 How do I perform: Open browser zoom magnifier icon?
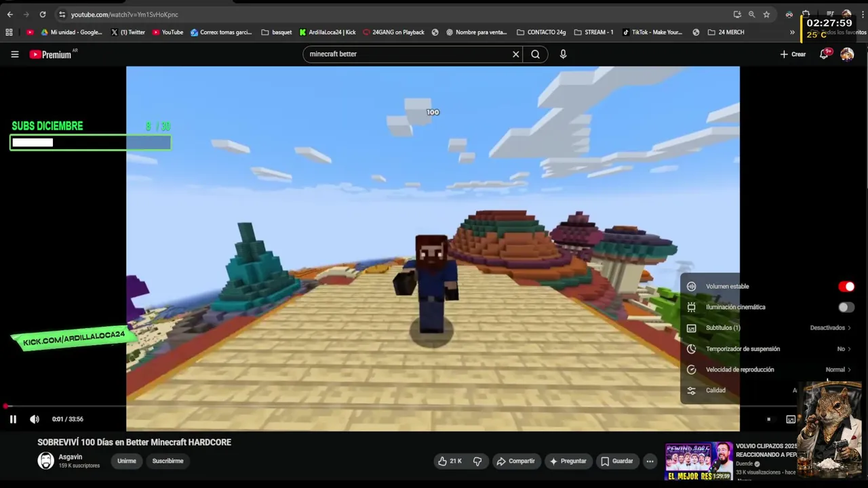click(751, 14)
